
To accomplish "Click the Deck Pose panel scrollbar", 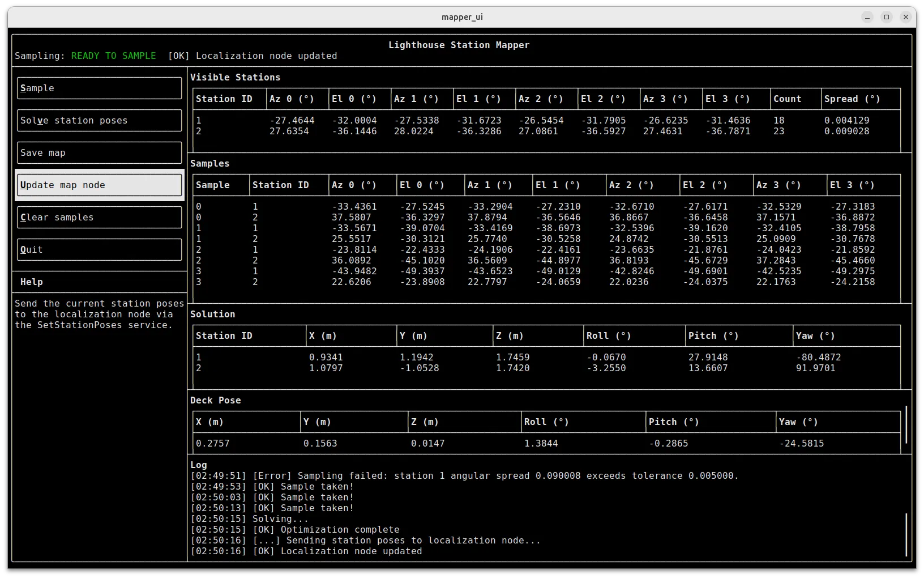I will click(906, 424).
